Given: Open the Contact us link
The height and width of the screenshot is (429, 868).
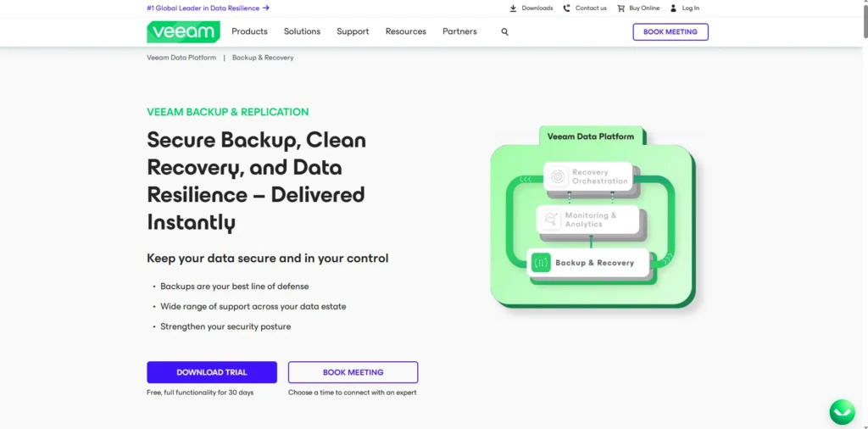Looking at the screenshot, I should click(x=591, y=8).
